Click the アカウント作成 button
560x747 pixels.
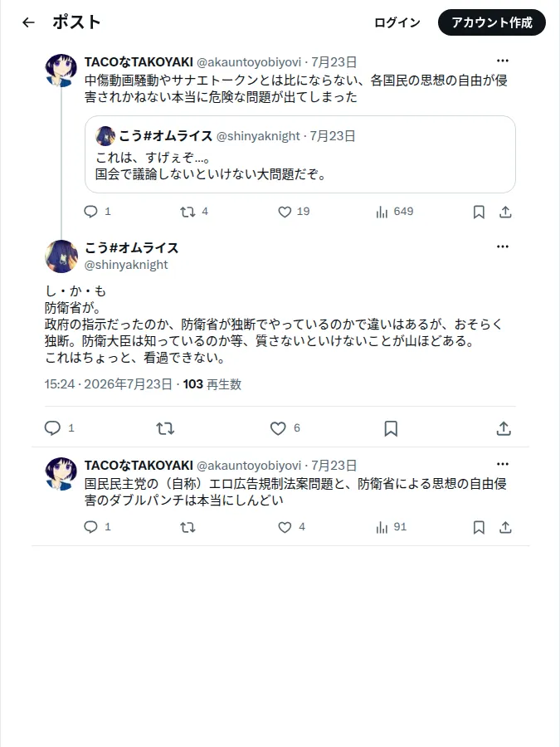[x=492, y=22]
